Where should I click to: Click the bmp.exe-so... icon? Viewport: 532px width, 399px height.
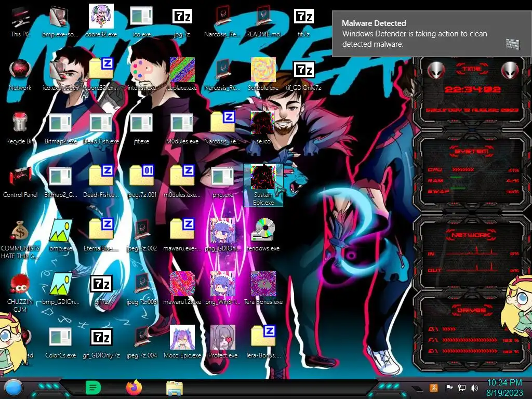[60, 20]
